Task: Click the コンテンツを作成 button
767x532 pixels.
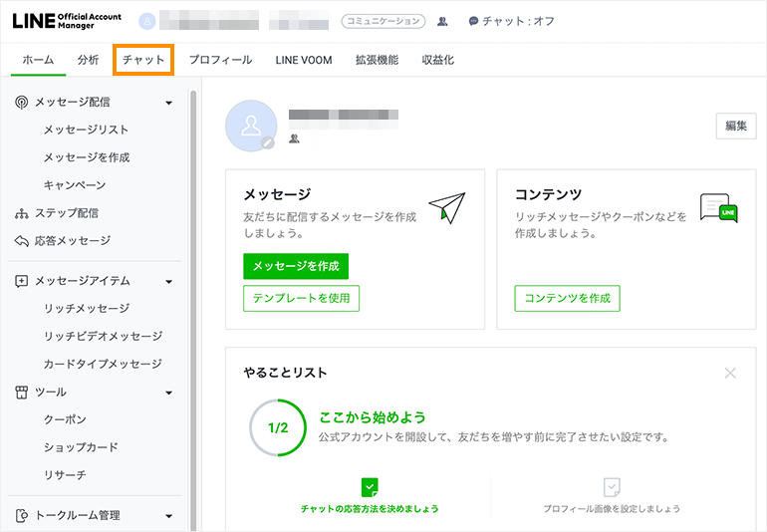Action: click(567, 298)
